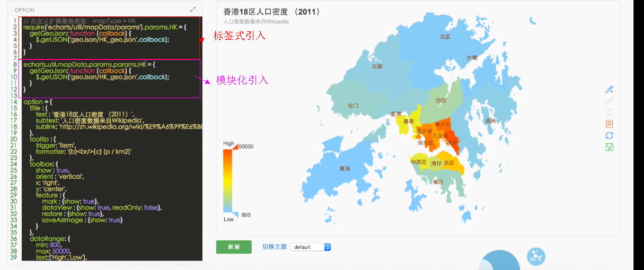Click the data range color gradient bar
Image resolution: width=644 pixels, height=270 pixels.
tap(227, 181)
